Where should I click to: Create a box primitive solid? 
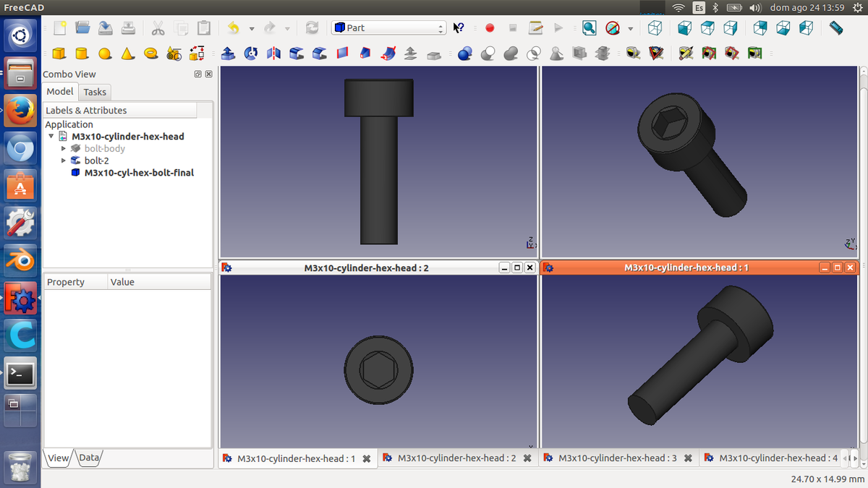59,53
